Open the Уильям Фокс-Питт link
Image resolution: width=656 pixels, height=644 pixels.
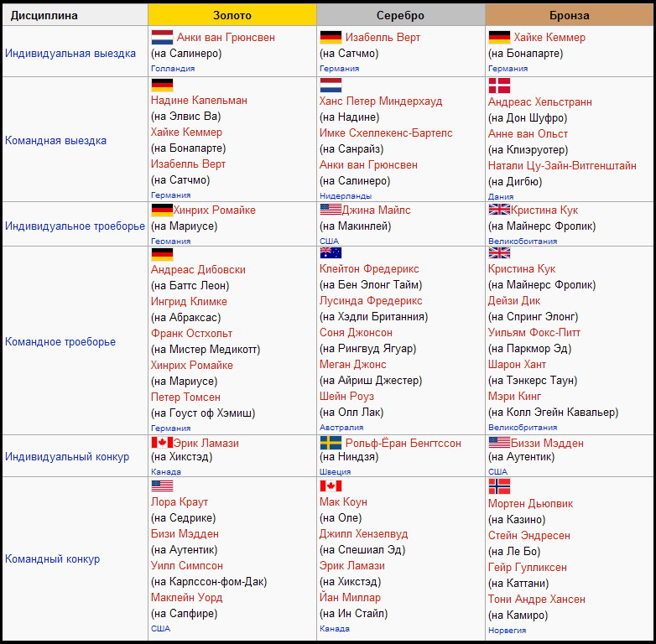click(534, 332)
